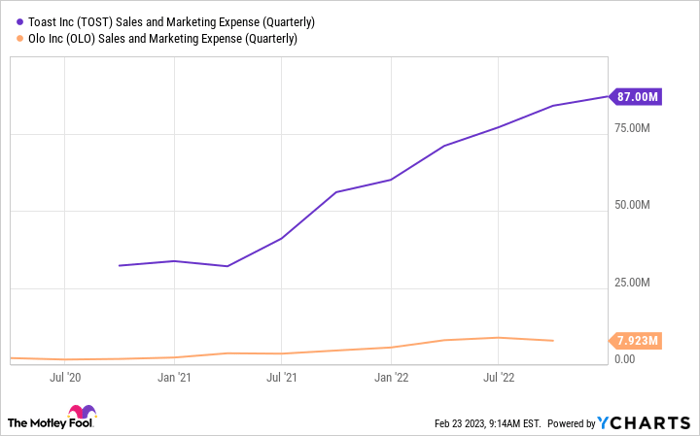The width and height of the screenshot is (700, 436).
Task: Click the 7.923M orange value flag
Action: [x=636, y=341]
